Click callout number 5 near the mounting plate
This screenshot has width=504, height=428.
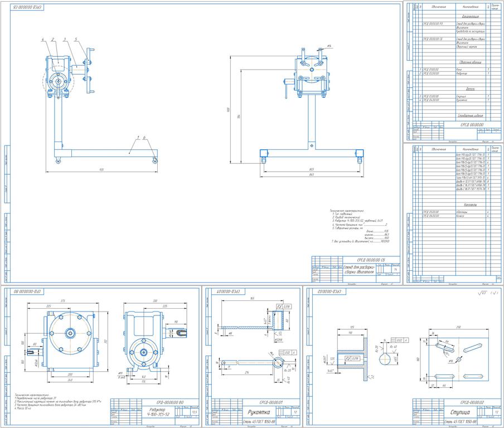(76, 40)
